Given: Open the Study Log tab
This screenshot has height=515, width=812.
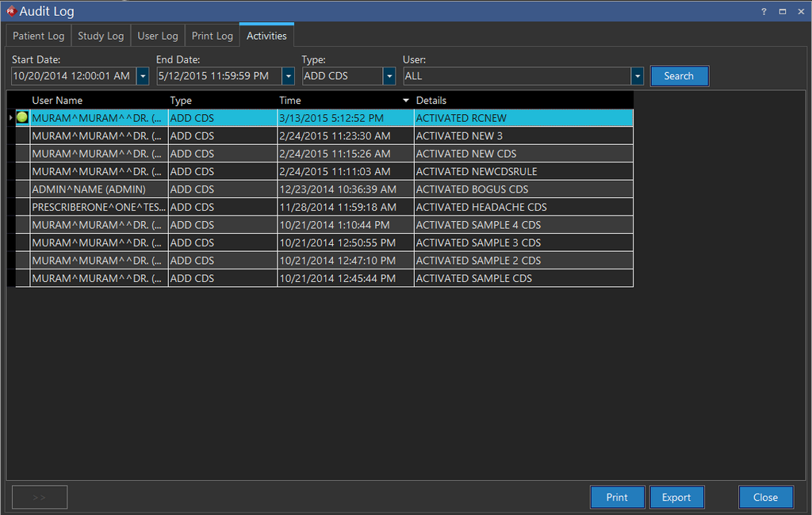Looking at the screenshot, I should pos(101,36).
